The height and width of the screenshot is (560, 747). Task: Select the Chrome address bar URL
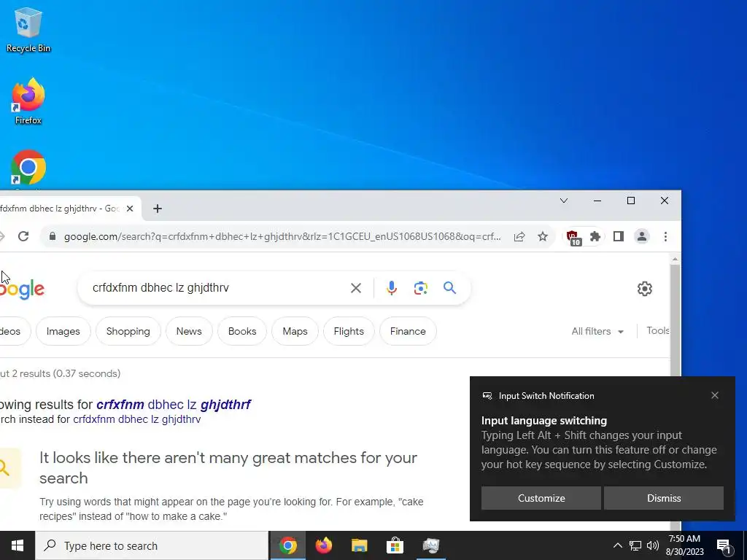282,236
